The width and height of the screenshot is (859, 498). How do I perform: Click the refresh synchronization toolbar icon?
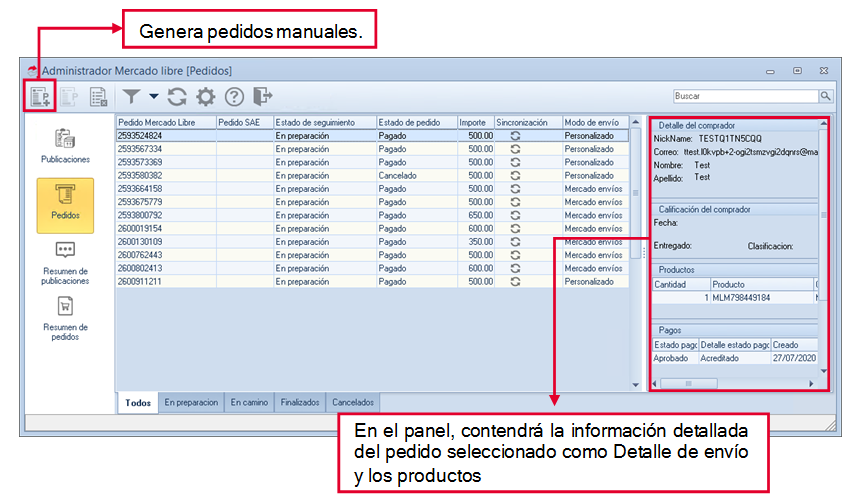[x=177, y=96]
